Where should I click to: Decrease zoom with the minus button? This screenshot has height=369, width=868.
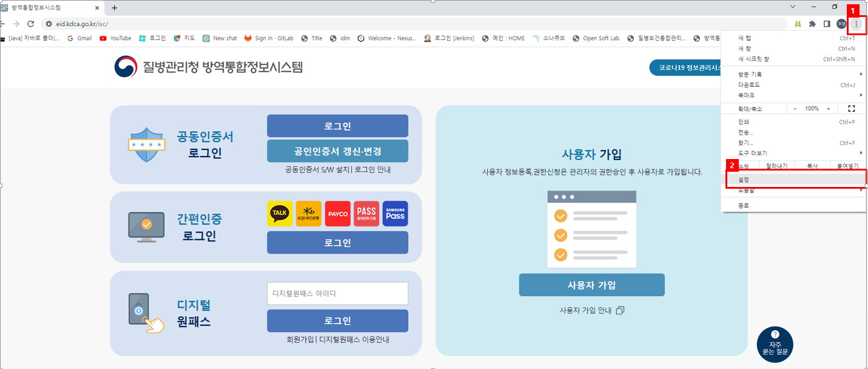click(795, 109)
